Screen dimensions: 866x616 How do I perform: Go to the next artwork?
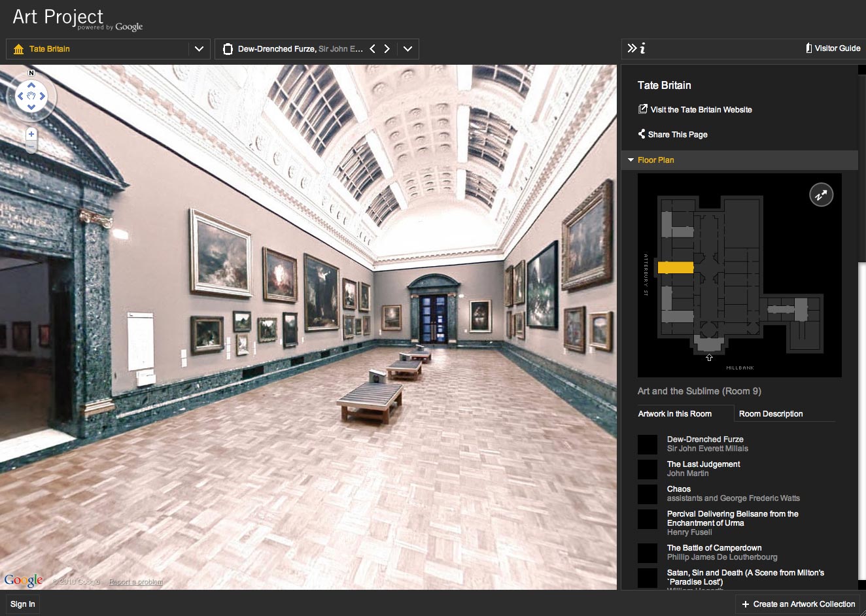coord(387,49)
